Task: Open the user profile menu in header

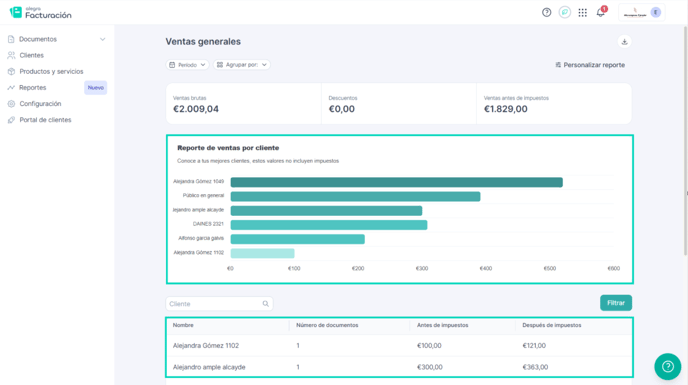Action: [x=641, y=13]
